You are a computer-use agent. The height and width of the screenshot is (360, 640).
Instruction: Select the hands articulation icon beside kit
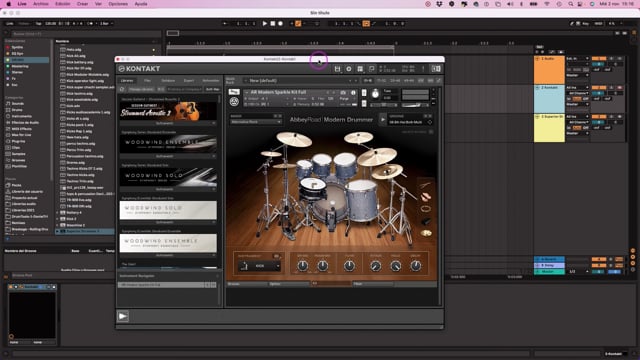point(426,197)
